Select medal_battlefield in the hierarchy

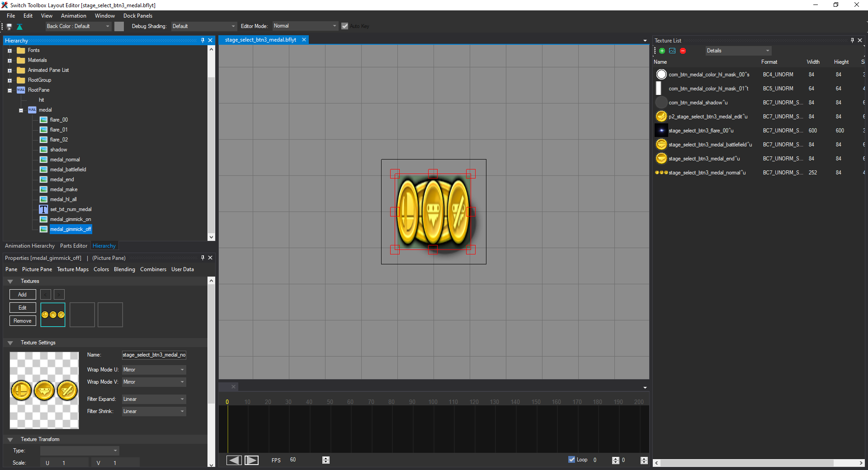pos(68,169)
